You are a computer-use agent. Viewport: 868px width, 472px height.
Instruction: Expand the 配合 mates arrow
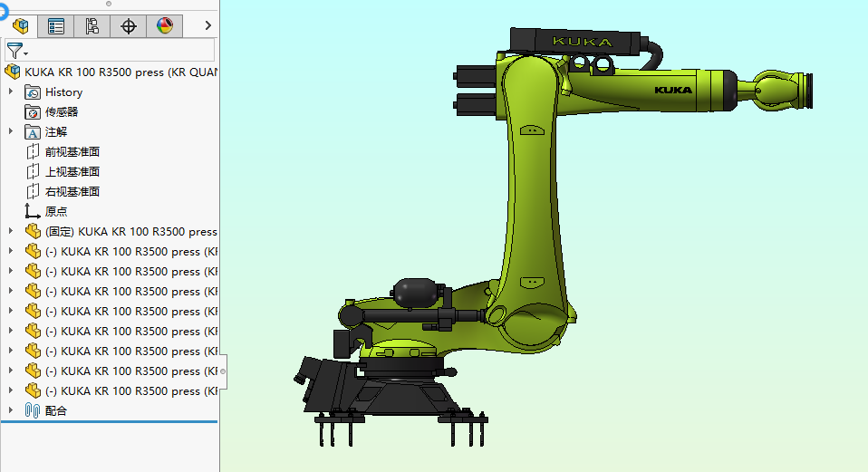(11, 410)
